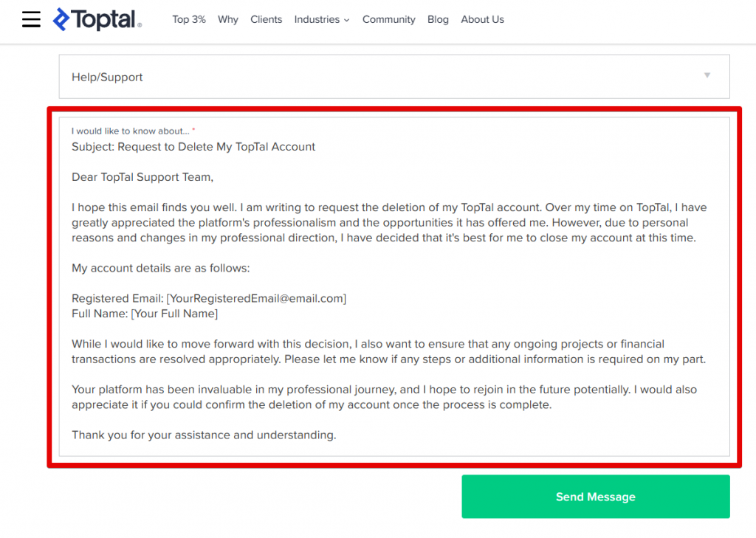This screenshot has width=756, height=538.
Task: Click the dropdown arrow on Help/Support selector
Action: (707, 76)
